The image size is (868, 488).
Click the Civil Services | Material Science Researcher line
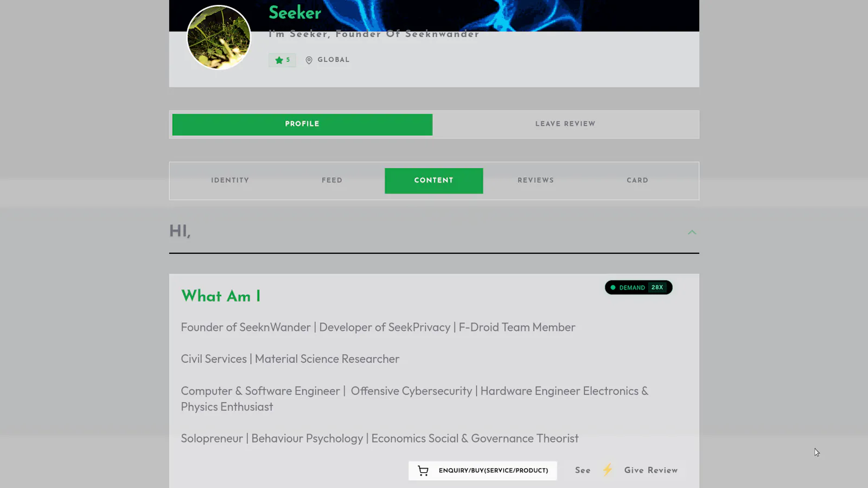pyautogui.click(x=290, y=359)
